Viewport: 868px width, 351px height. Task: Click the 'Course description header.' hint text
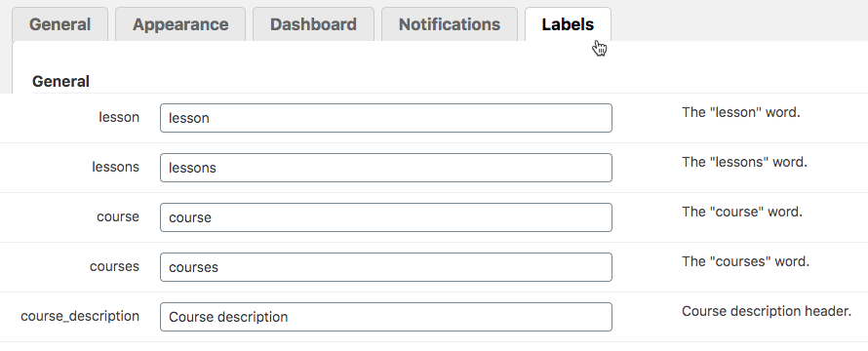(767, 311)
